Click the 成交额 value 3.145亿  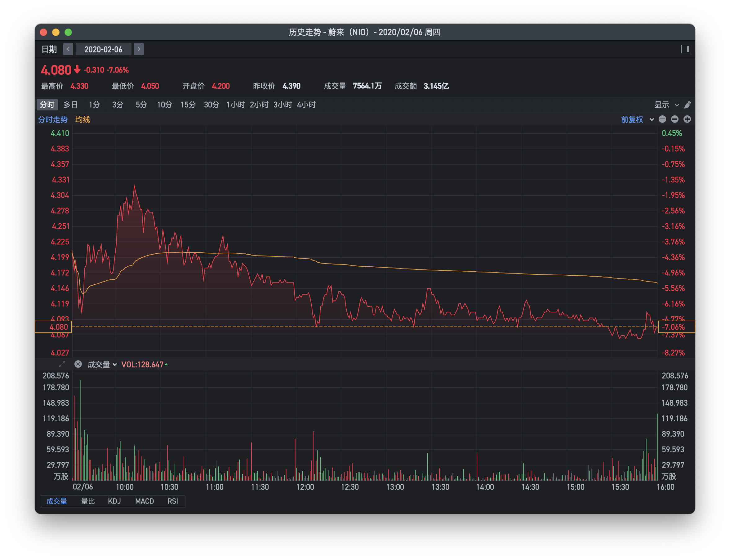point(436,86)
